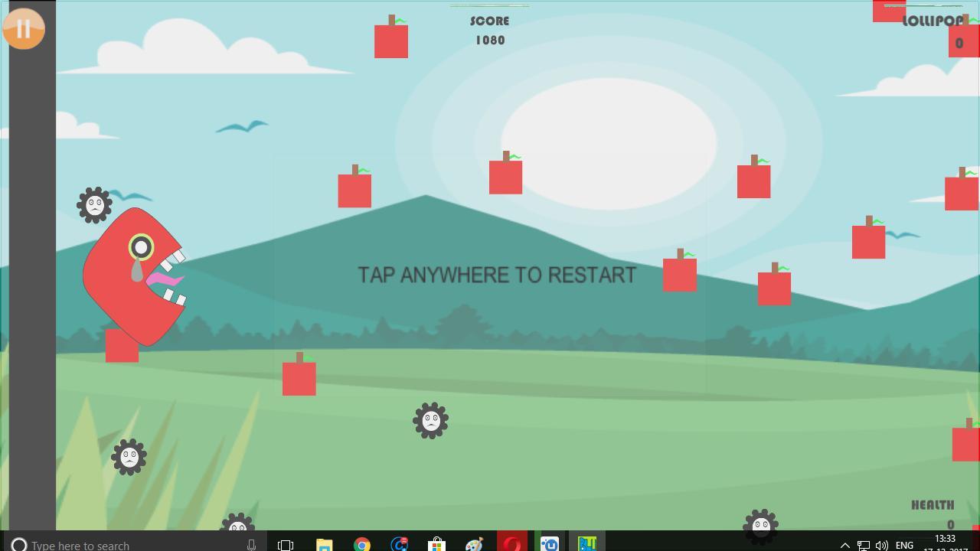
Task: Expand the hidden system tray icons
Action: point(844,546)
